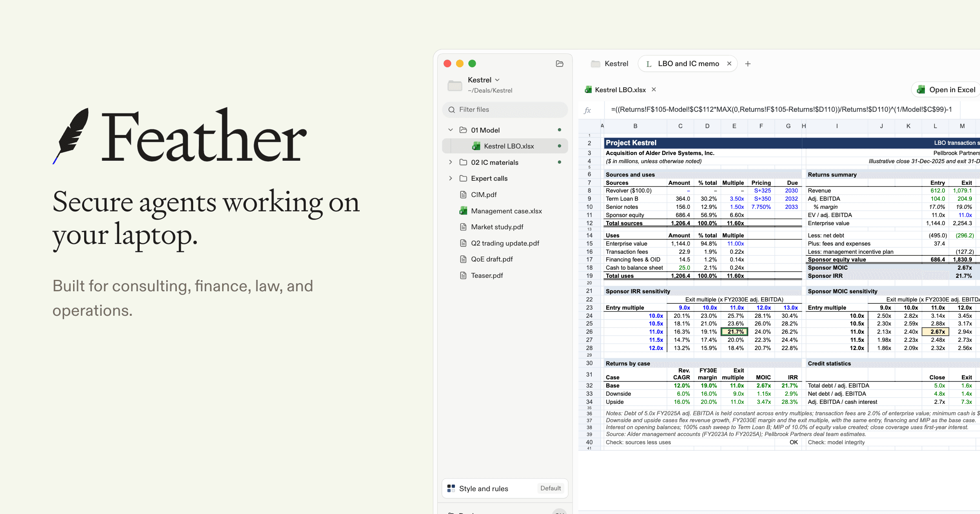Collapse the 01 Model folder chevron
The width and height of the screenshot is (980, 514).
(450, 130)
